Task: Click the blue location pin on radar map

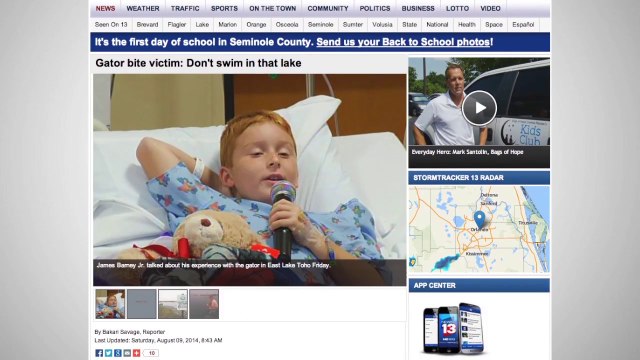Action: [x=479, y=219]
